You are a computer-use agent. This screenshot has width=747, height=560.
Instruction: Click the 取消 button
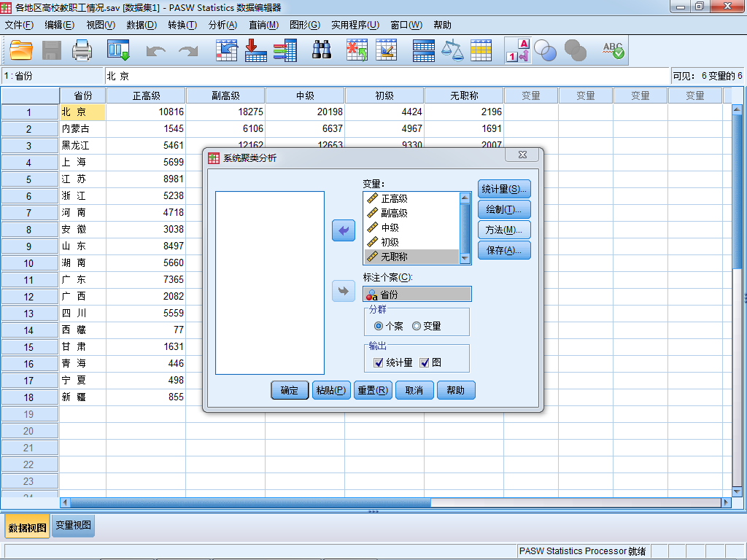pyautogui.click(x=414, y=390)
